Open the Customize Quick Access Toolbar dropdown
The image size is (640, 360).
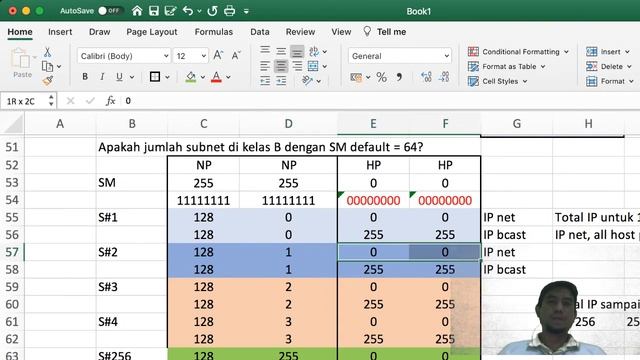[x=246, y=11]
